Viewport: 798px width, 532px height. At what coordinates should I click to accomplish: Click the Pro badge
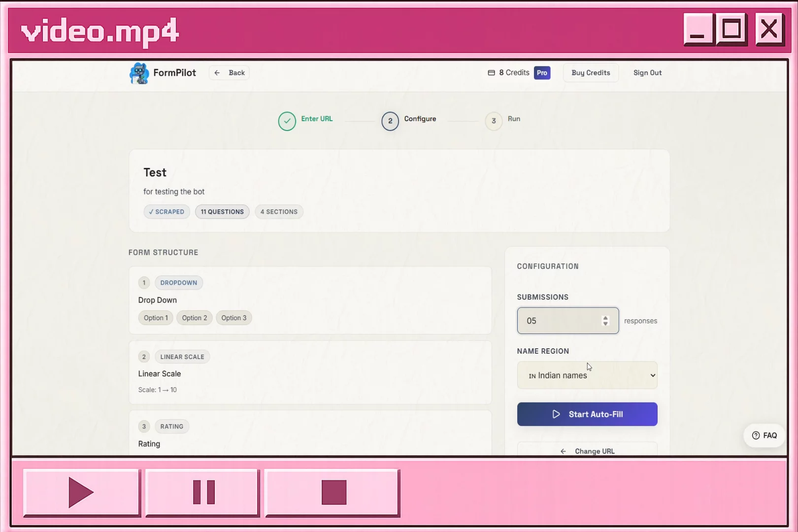click(542, 72)
